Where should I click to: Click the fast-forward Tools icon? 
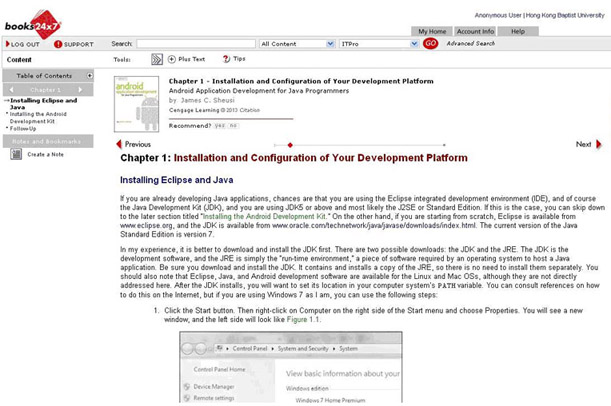tap(157, 59)
